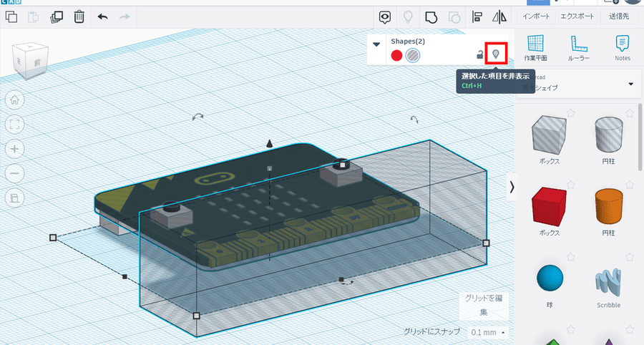Image resolution: width=644 pixels, height=345 pixels.
Task: Open the notes visibility speech-bubble icon
Action: [x=385, y=17]
